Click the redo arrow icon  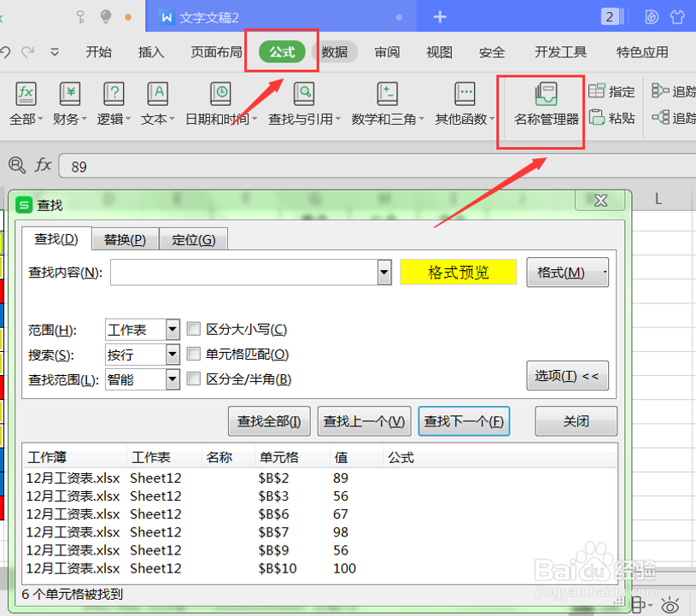tap(28, 52)
